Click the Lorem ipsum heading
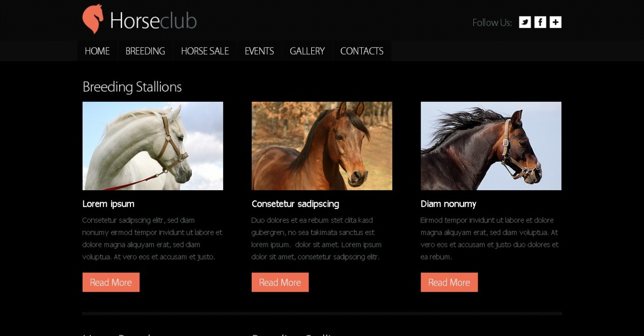The height and width of the screenshot is (336, 644). click(x=108, y=204)
